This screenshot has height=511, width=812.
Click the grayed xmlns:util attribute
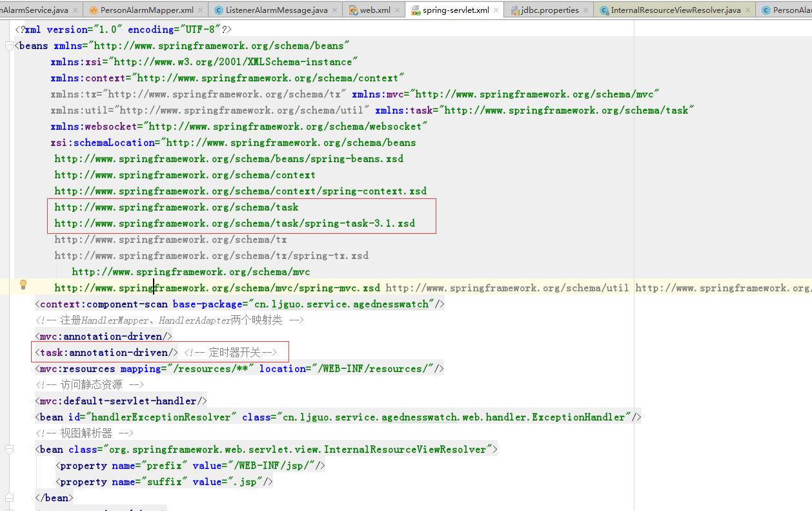[210, 110]
